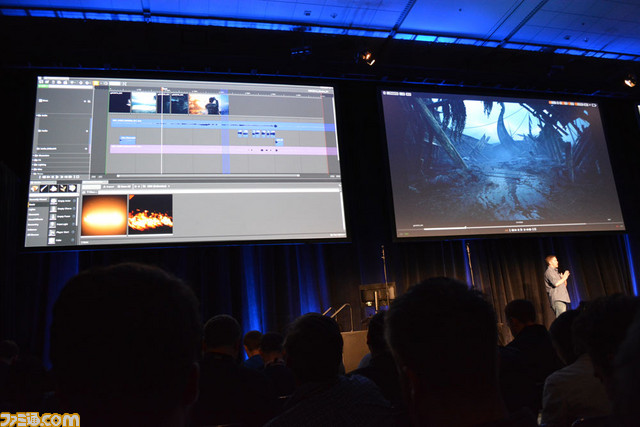Click the play button in Sequencer transport controls
The image size is (640, 427).
[x=57, y=177]
